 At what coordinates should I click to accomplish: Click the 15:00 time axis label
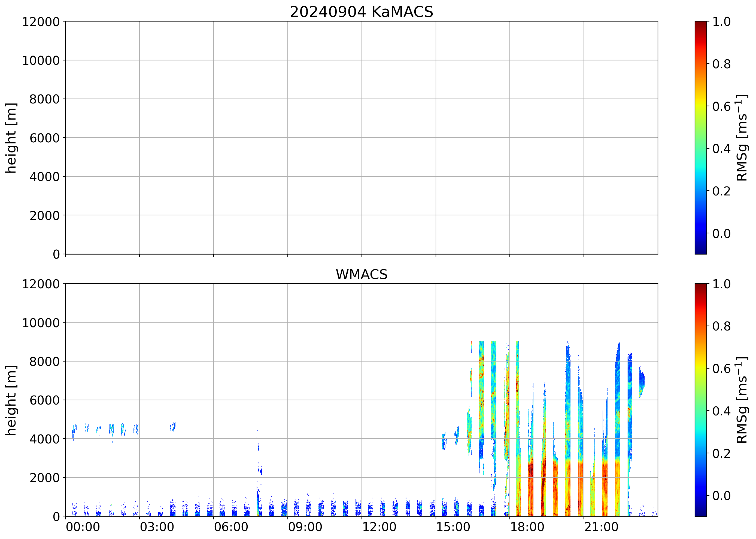click(x=453, y=527)
